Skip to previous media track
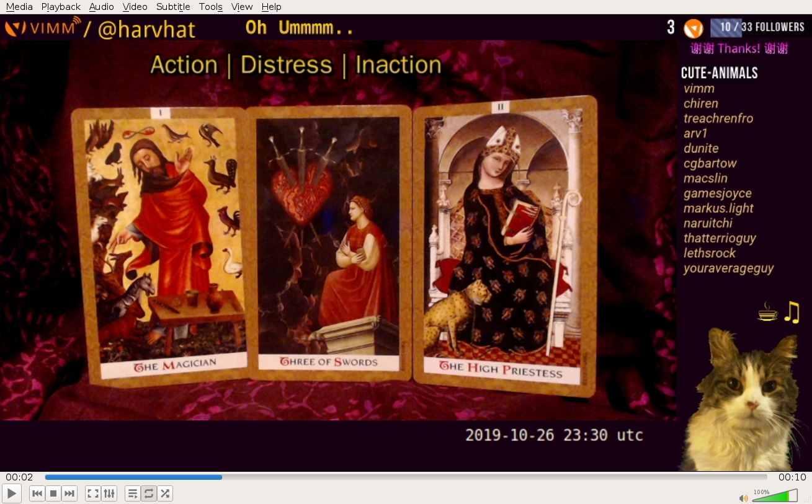 coord(37,493)
